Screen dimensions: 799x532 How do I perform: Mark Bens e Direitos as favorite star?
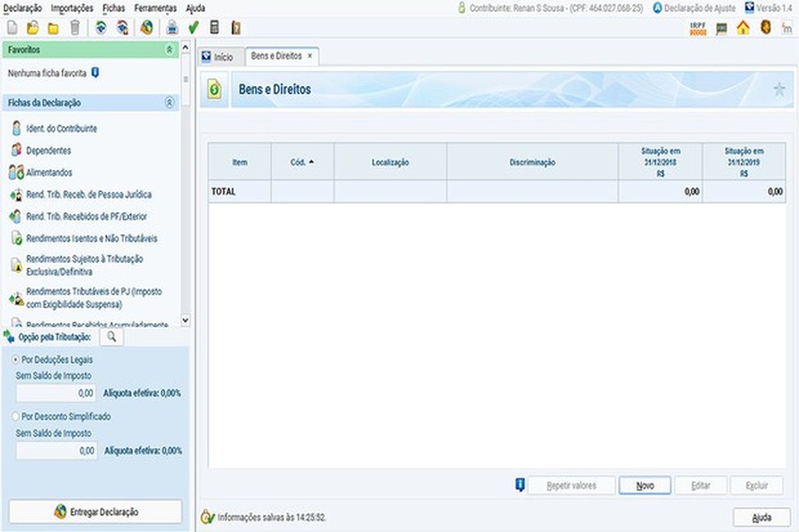(x=780, y=89)
